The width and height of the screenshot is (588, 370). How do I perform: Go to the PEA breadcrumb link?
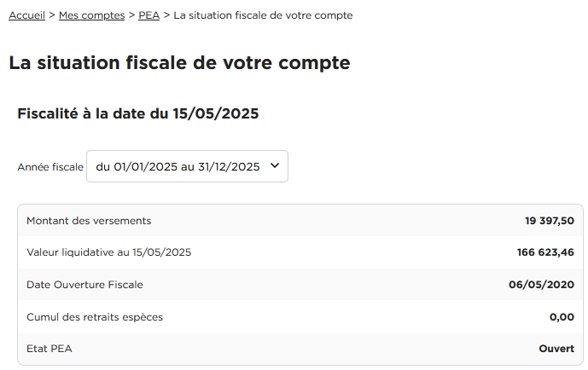(x=148, y=15)
